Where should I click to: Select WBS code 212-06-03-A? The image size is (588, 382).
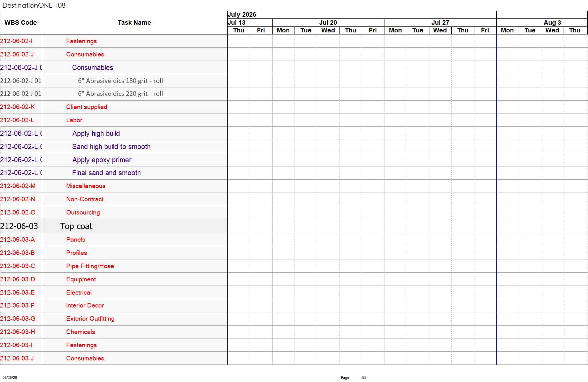click(x=17, y=240)
